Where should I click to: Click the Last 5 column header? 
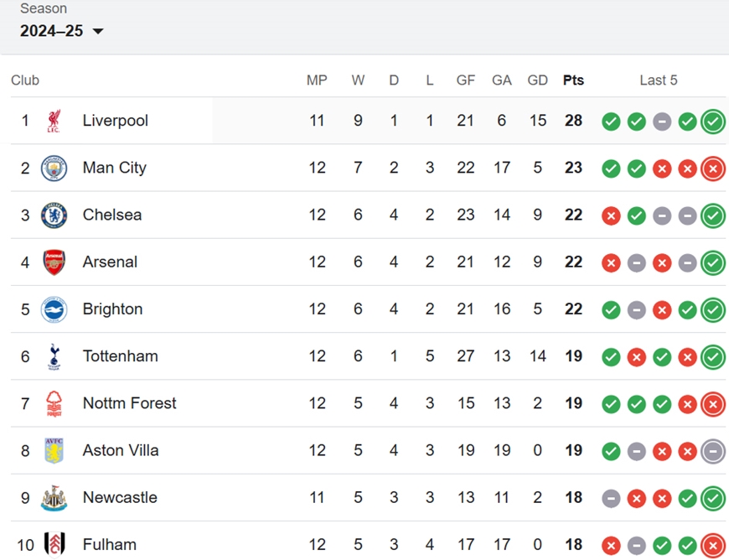[659, 80]
